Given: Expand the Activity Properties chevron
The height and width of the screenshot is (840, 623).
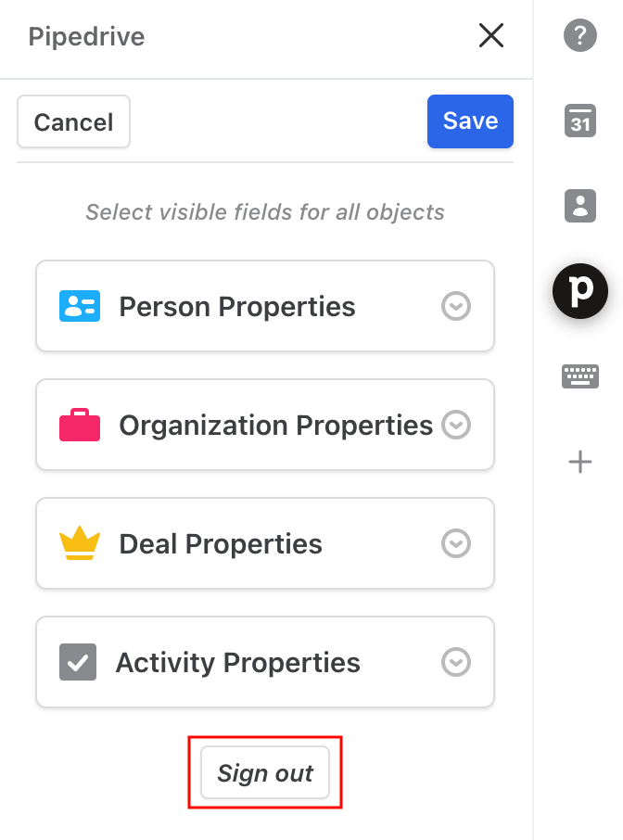Looking at the screenshot, I should click(456, 662).
